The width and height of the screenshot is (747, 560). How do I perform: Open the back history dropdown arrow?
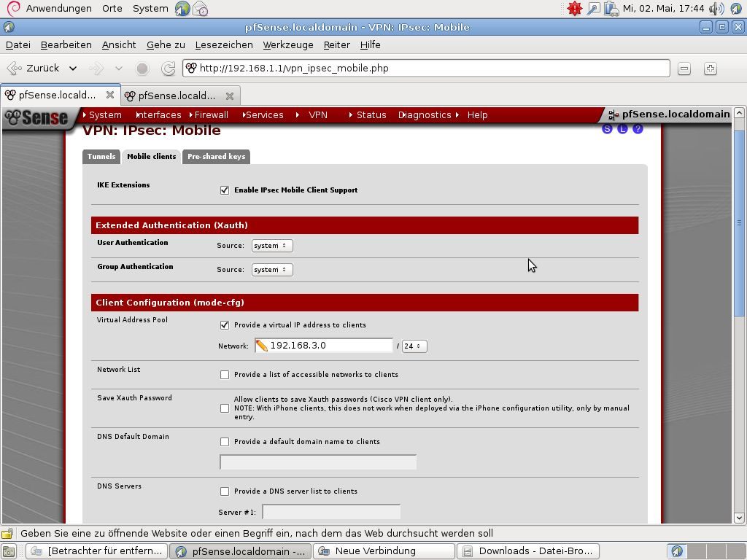click(73, 69)
